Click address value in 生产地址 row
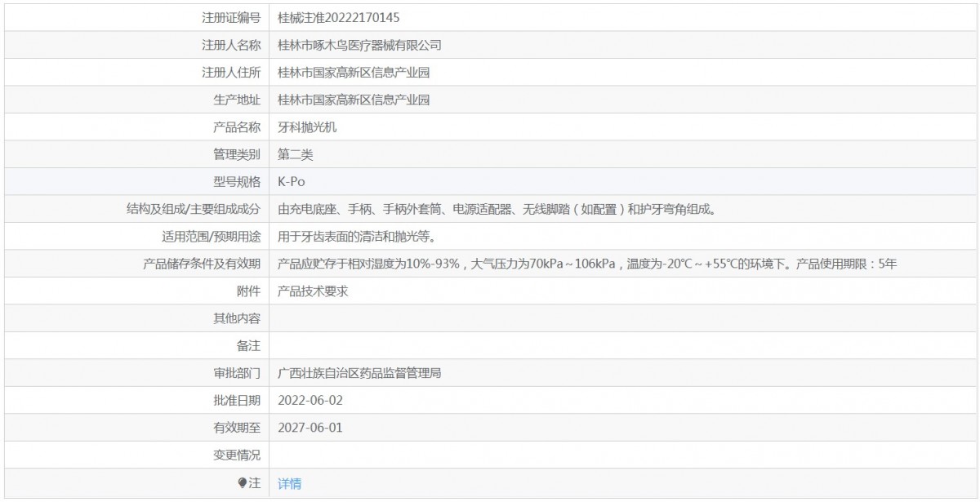Image resolution: width=980 pixels, height=502 pixels. pos(354,100)
